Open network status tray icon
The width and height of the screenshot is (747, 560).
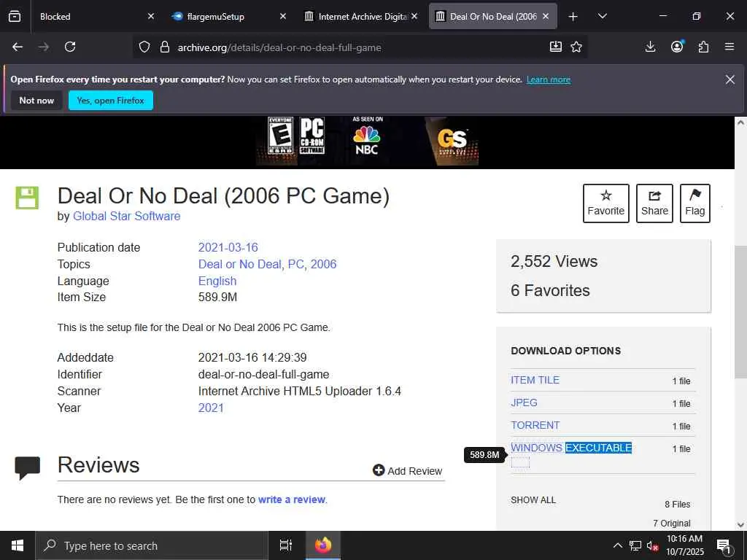pos(635,545)
